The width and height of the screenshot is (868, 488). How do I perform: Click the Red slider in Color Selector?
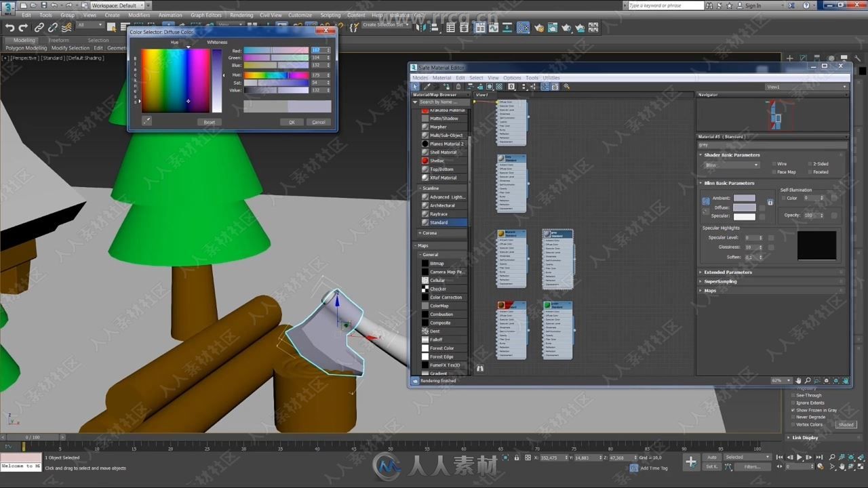point(276,50)
